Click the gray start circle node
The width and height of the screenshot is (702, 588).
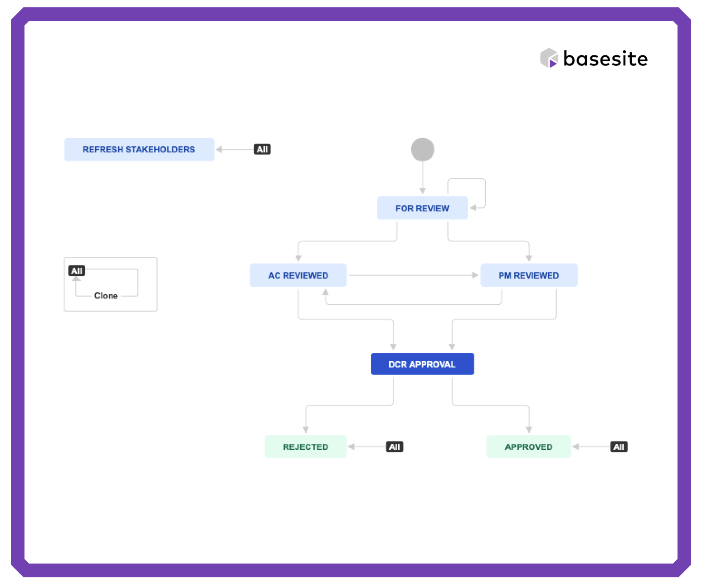pos(422,150)
